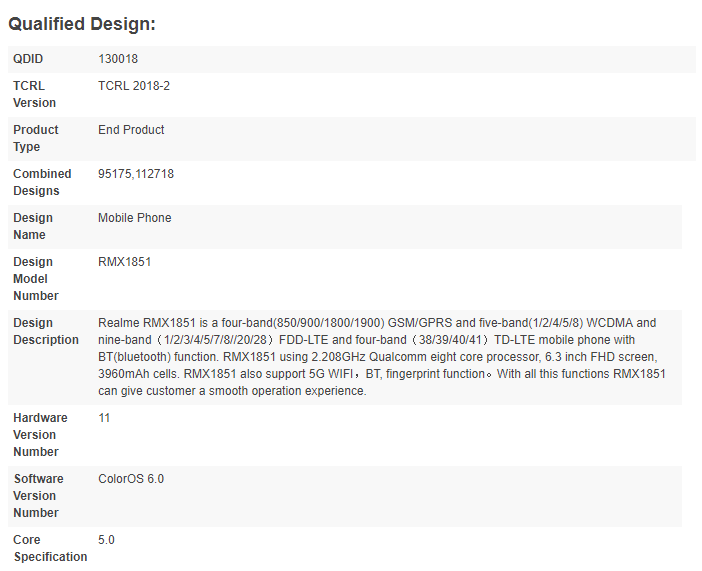Image resolution: width=702 pixels, height=571 pixels.
Task: Click the Qualified Design heading
Action: pos(82,24)
